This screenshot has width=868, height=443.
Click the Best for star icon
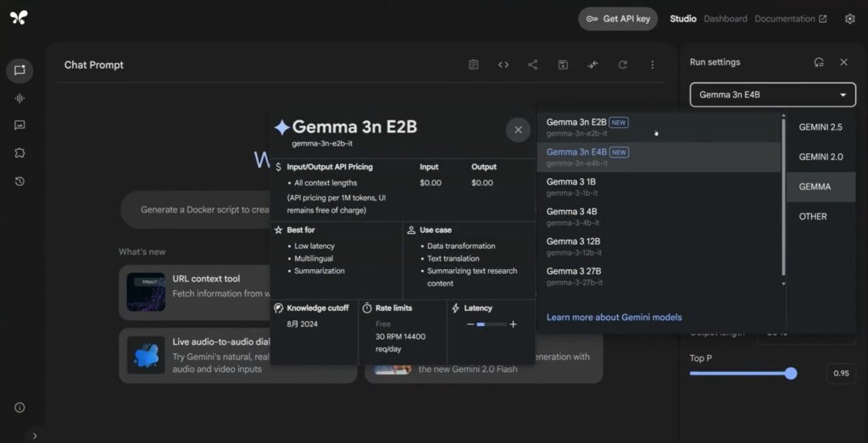[278, 230]
